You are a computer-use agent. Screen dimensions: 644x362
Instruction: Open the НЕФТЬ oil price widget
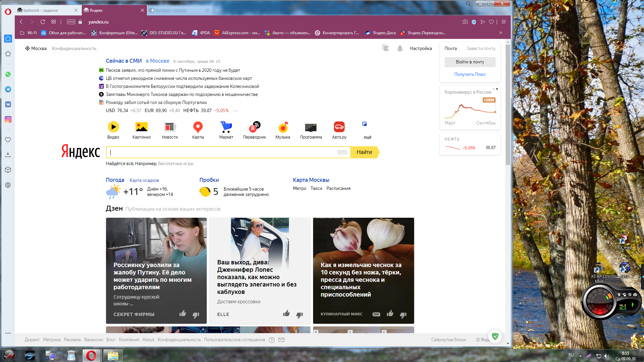(x=470, y=144)
